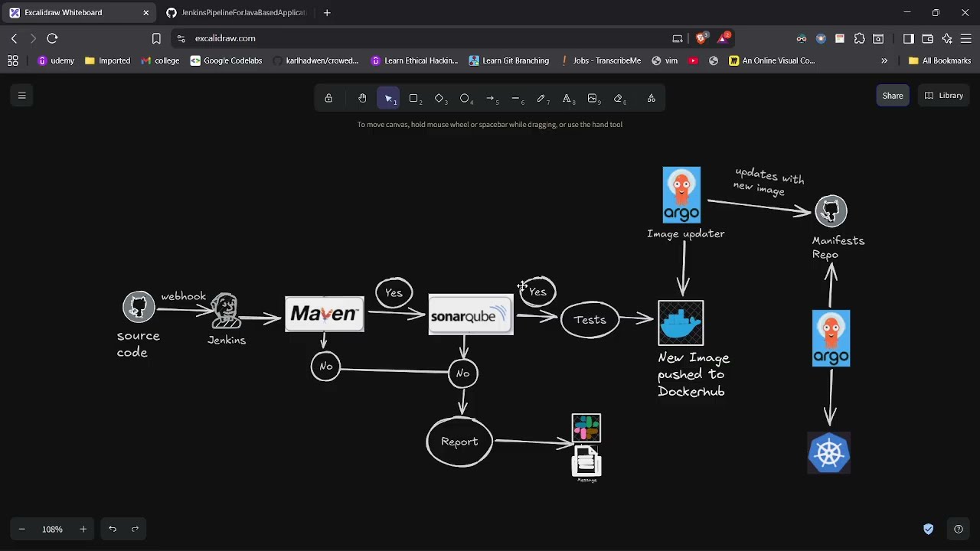This screenshot has height=551, width=980.
Task: Reload the current page
Action: tap(52, 38)
